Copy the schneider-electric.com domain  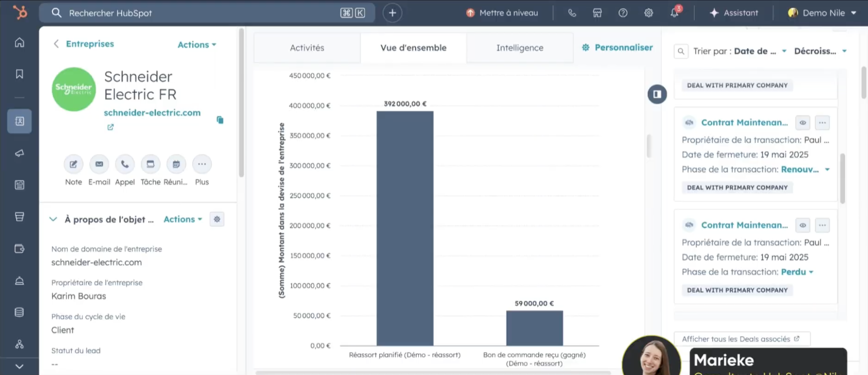220,120
